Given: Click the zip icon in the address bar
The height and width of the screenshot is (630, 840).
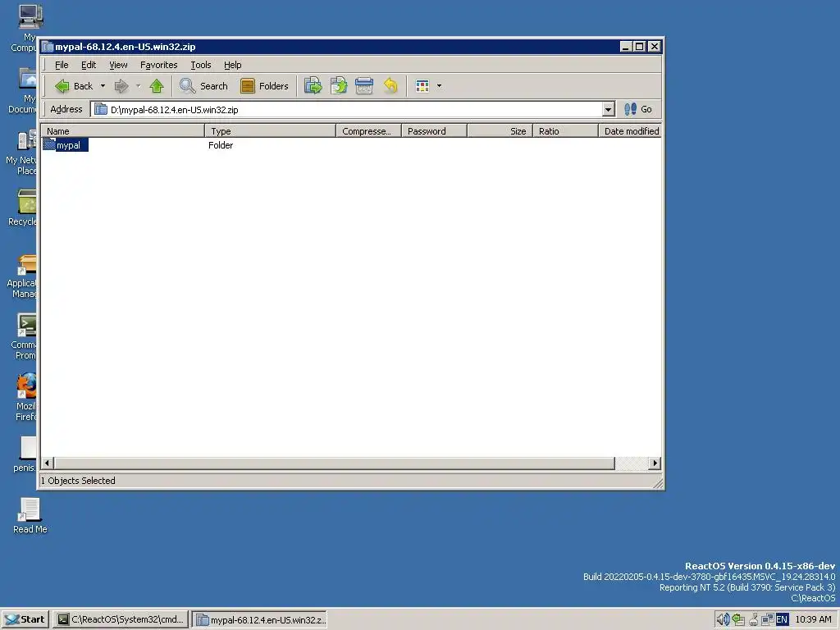Looking at the screenshot, I should 100,109.
